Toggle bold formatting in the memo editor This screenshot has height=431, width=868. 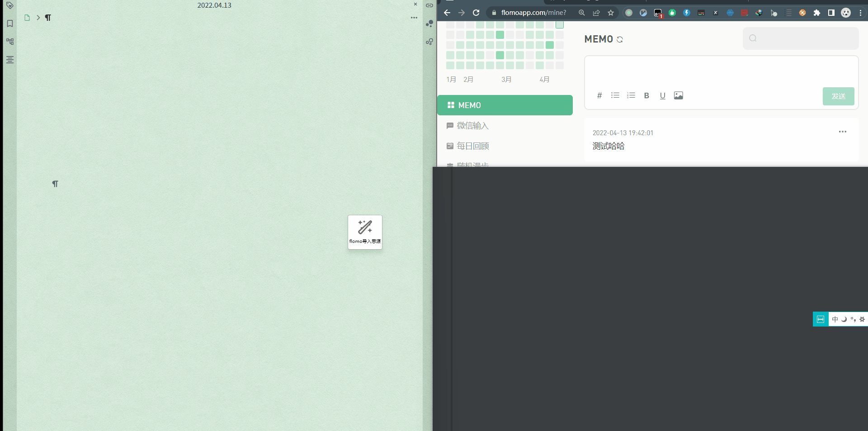tap(646, 95)
